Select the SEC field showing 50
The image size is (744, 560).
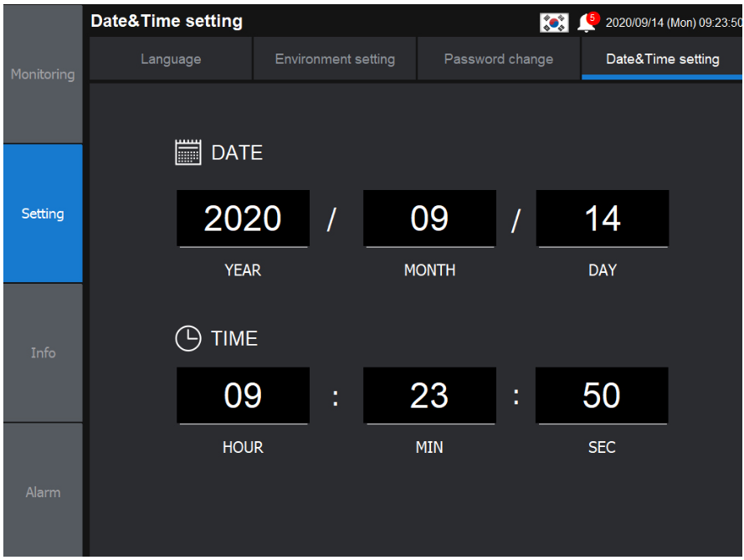point(601,396)
